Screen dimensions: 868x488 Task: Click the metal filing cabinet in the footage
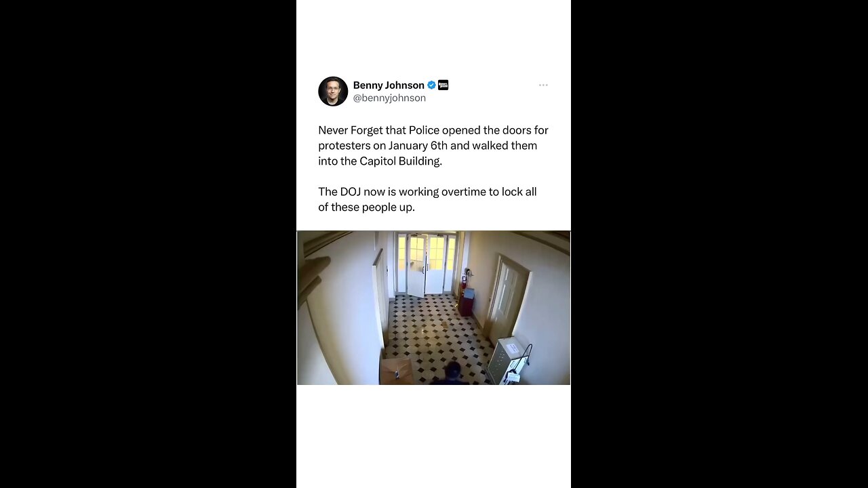click(507, 360)
